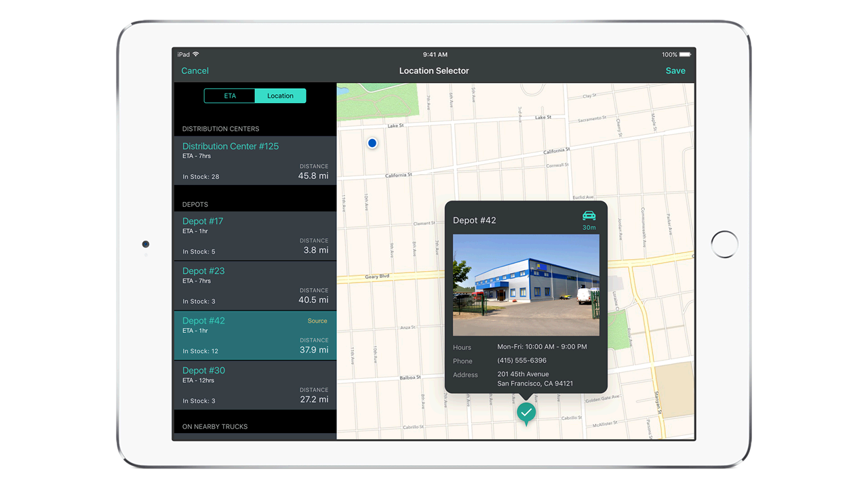Tap the Depot #42 building photo
Image resolution: width=868 pixels, height=488 pixels.
(x=526, y=285)
